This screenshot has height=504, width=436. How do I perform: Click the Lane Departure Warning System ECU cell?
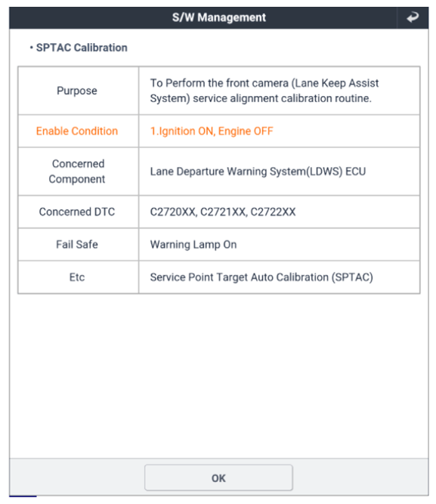(280, 172)
